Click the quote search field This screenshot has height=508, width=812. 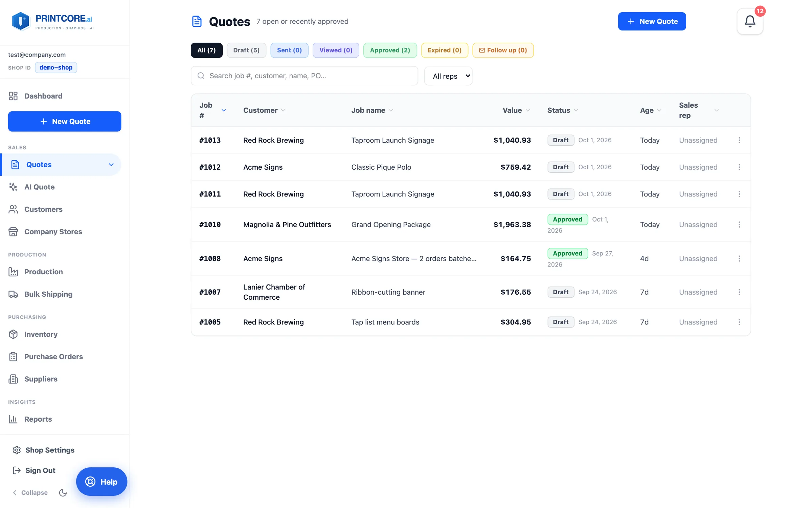point(304,76)
